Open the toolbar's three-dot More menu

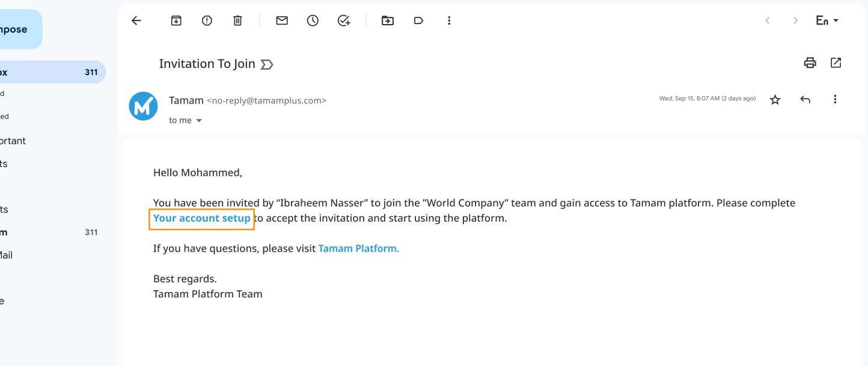pos(449,20)
